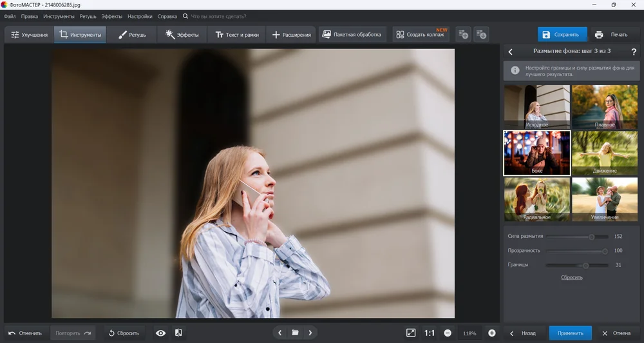644x343 pixels.
Task: Adjust the Сила размытия slider
Action: [591, 237]
